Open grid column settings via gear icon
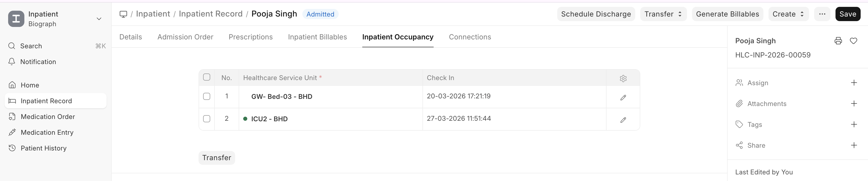Image resolution: width=868 pixels, height=181 pixels. click(623, 78)
